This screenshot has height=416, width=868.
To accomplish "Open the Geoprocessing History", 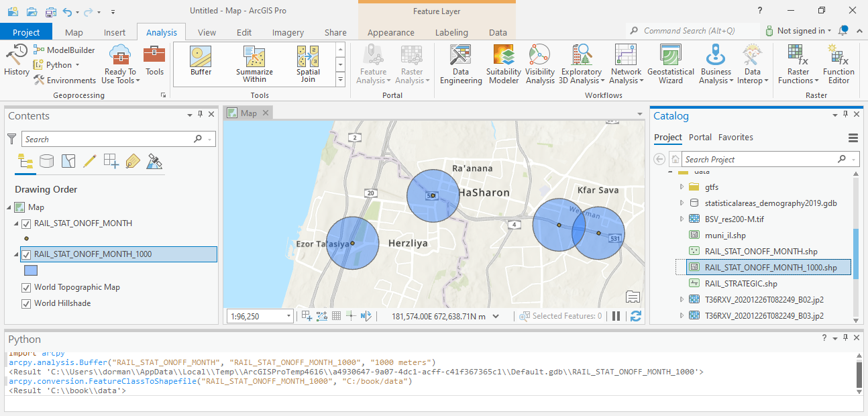I will pyautogui.click(x=17, y=61).
